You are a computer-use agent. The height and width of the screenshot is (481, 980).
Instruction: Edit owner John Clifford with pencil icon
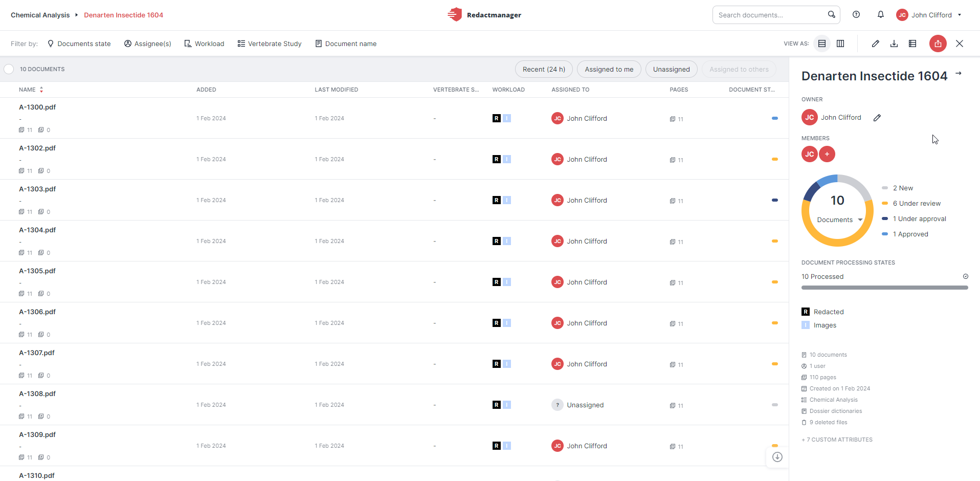pyautogui.click(x=877, y=118)
